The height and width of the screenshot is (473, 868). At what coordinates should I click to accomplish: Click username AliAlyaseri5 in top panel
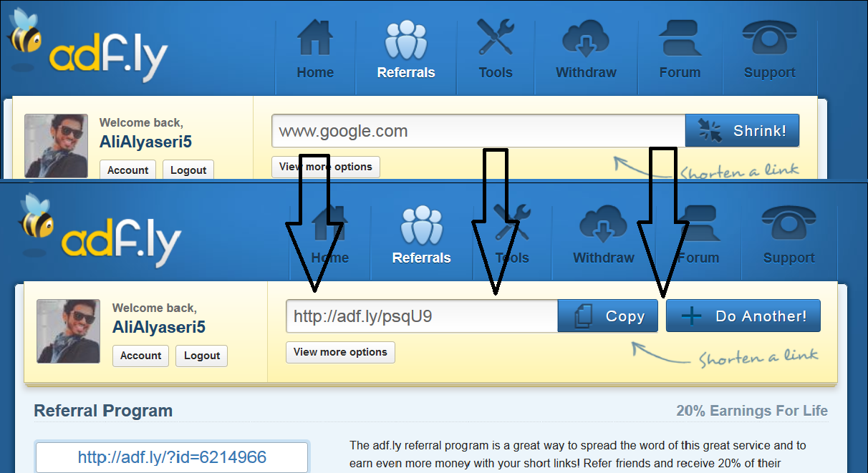click(x=145, y=142)
